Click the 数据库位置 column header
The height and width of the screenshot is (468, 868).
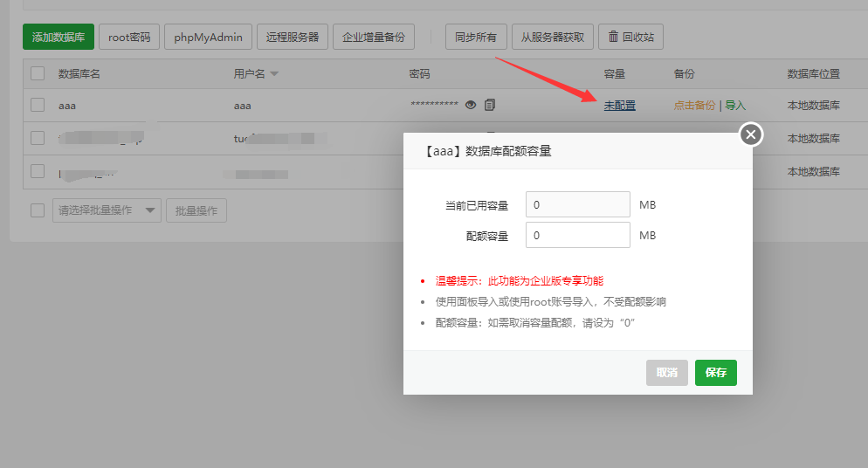[x=814, y=73]
